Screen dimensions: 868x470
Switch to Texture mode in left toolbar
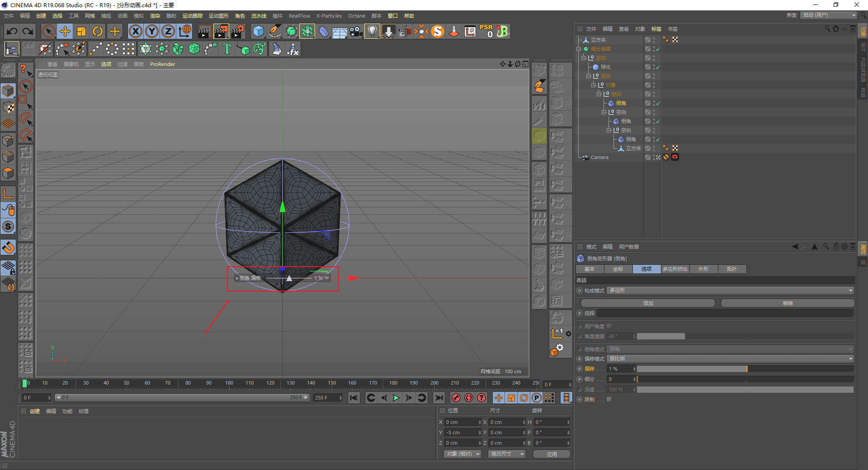click(x=8, y=107)
